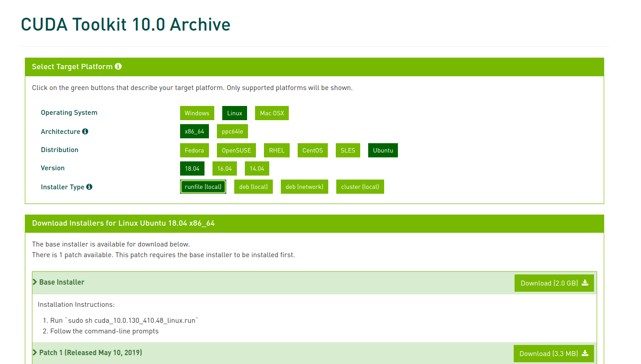Click the Select Target Platform header text
This screenshot has width=641, height=364.
pos(72,67)
